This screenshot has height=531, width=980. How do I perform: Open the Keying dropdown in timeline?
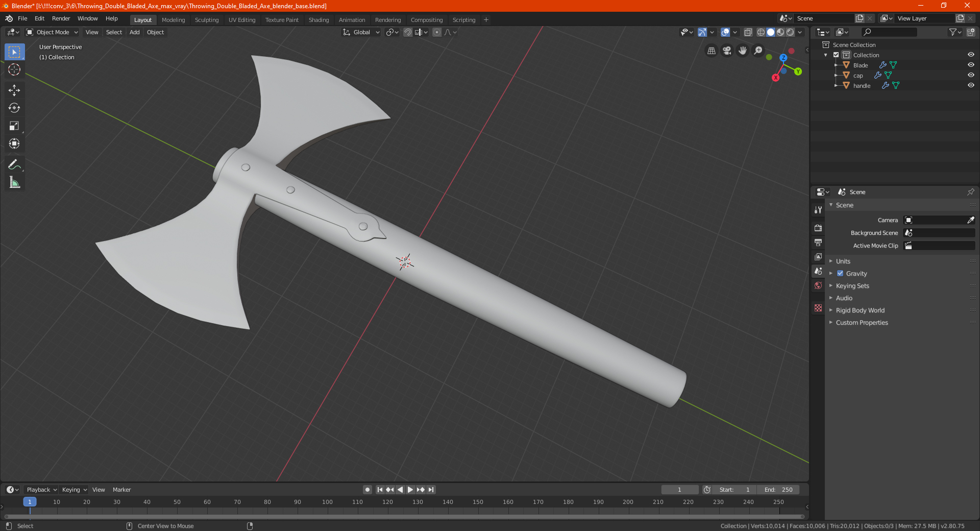point(75,490)
